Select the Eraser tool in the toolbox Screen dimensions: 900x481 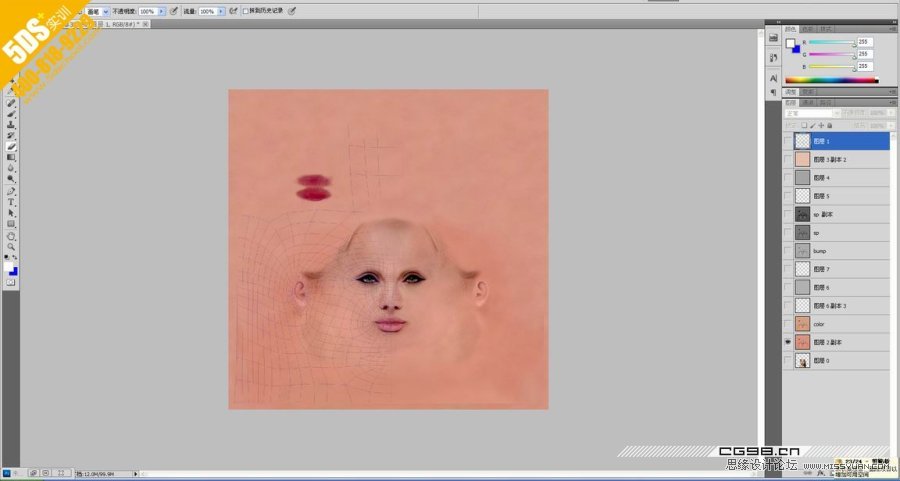pos(11,146)
